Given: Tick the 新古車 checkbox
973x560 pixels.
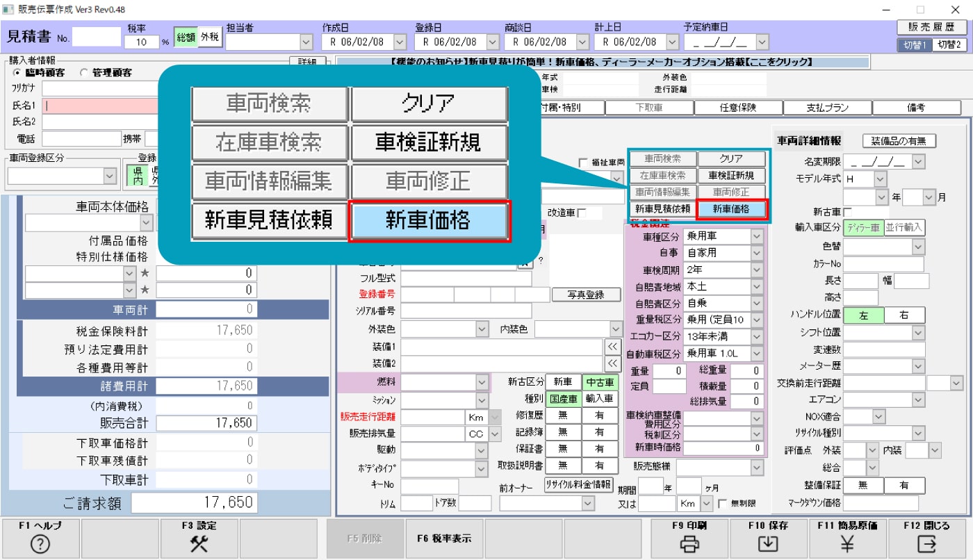Looking at the screenshot, I should [x=847, y=212].
